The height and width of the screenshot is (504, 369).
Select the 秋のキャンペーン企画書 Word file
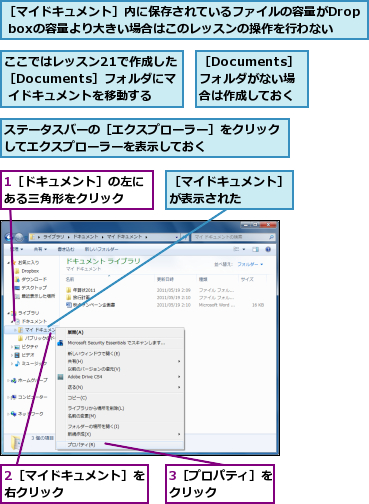coord(90,305)
